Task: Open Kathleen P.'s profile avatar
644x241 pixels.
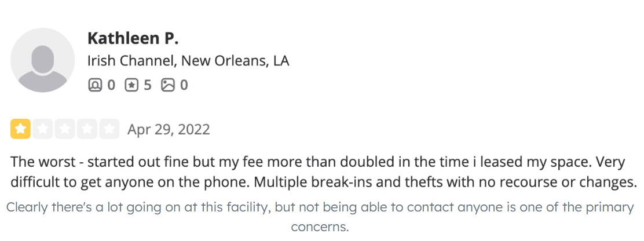Action: (x=42, y=60)
